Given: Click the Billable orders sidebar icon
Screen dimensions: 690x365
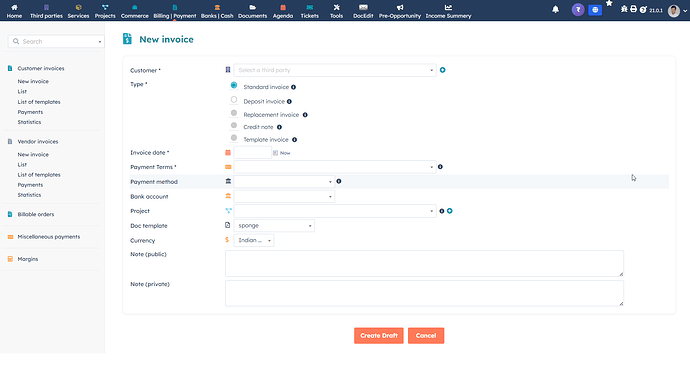Looking at the screenshot, I should point(10,214).
